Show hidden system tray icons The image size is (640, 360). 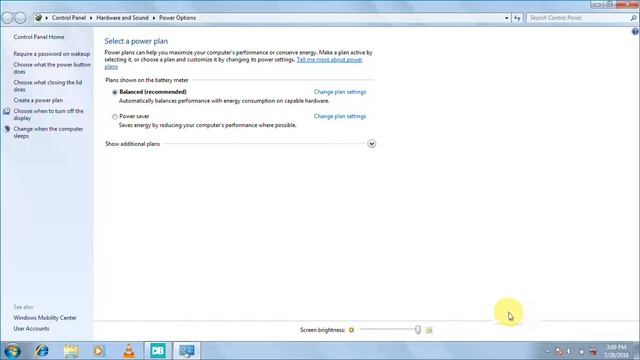pos(547,351)
